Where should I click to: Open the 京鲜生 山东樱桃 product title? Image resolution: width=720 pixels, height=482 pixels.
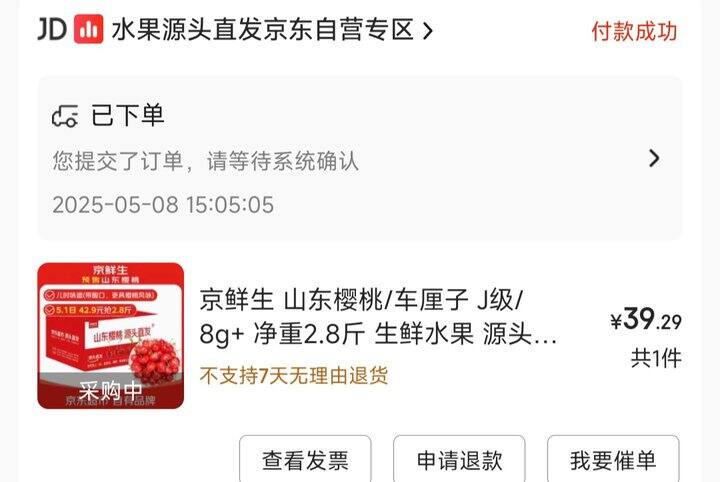378,317
